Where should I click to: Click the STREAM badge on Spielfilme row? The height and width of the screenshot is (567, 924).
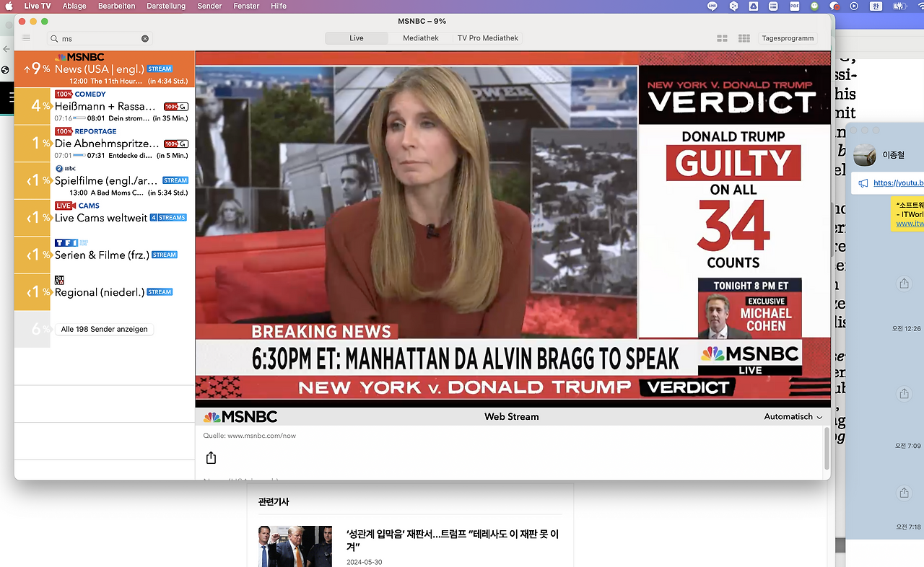pos(175,180)
